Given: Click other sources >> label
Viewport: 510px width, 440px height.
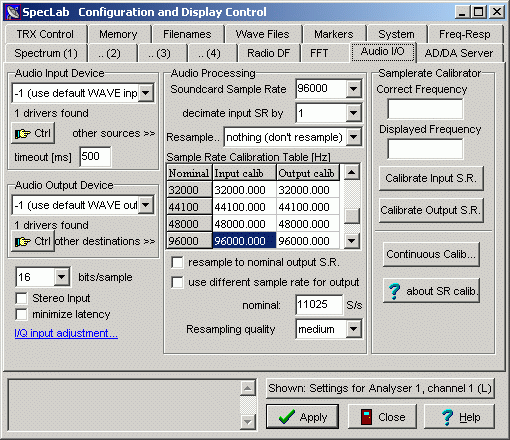Looking at the screenshot, I should coord(114,133).
